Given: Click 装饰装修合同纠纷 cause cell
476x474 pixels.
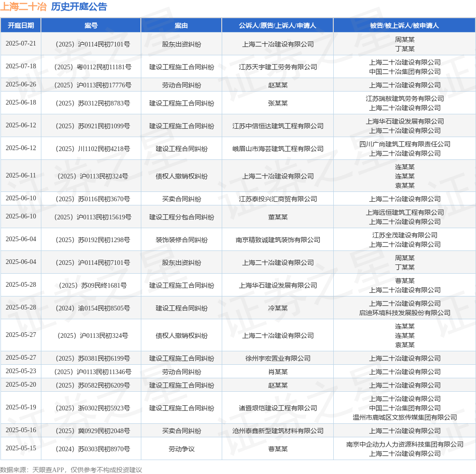Looking at the screenshot, I should [x=182, y=240].
